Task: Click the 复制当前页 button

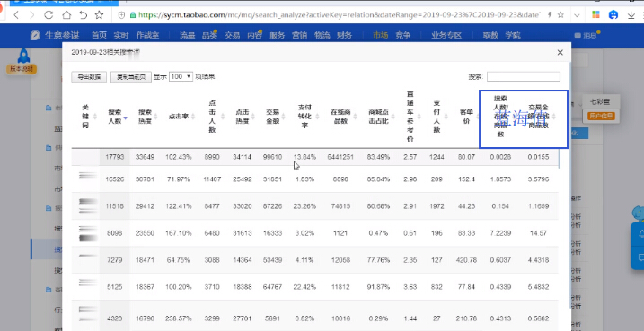Action: pos(131,77)
